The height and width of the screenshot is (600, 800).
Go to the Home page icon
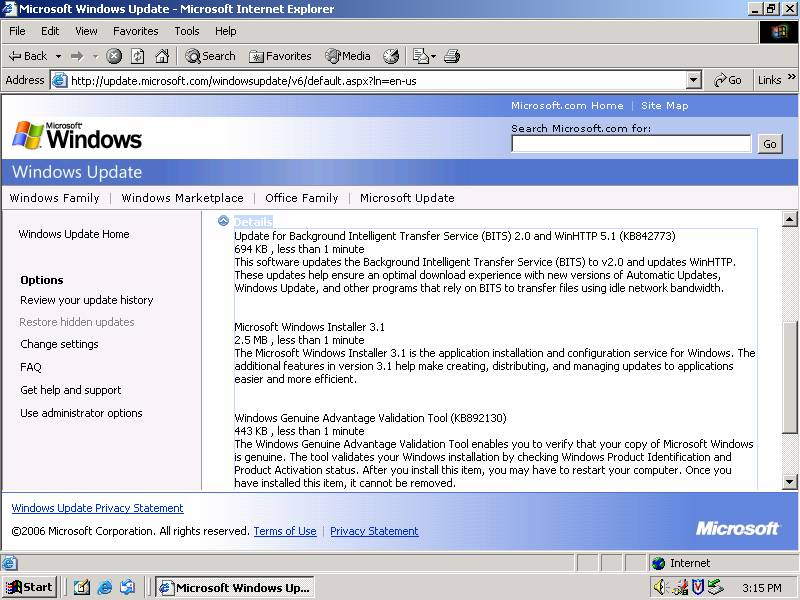(x=161, y=56)
